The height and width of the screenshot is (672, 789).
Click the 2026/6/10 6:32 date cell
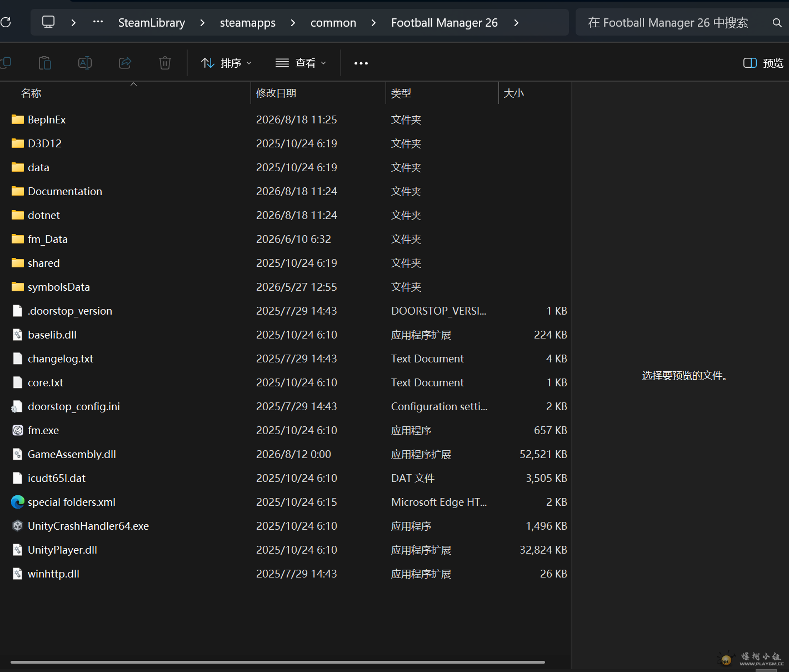tap(293, 239)
